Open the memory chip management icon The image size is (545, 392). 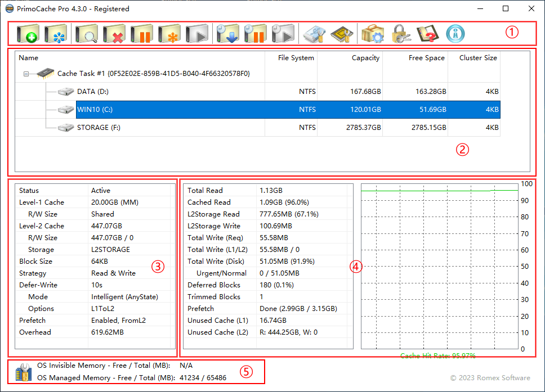pos(342,34)
